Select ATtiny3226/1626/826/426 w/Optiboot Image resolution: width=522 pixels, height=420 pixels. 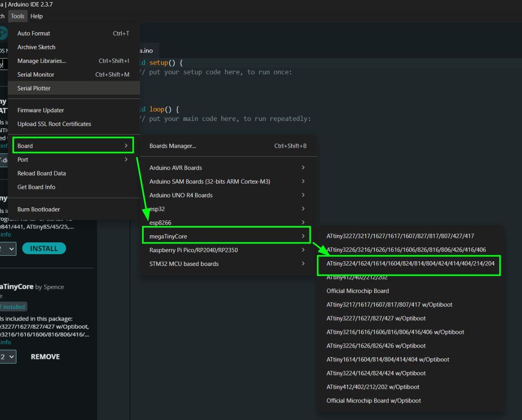pyautogui.click(x=411, y=346)
